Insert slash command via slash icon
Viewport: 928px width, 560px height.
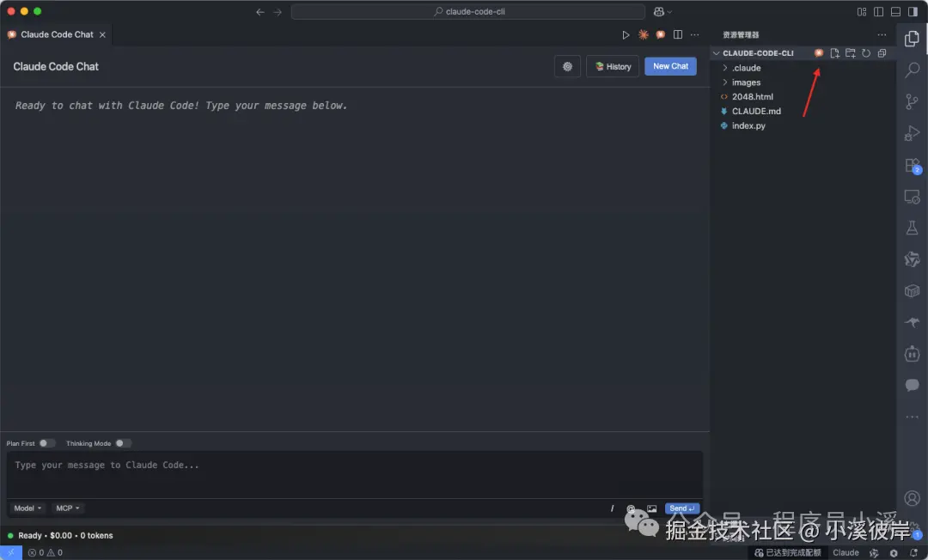[612, 508]
